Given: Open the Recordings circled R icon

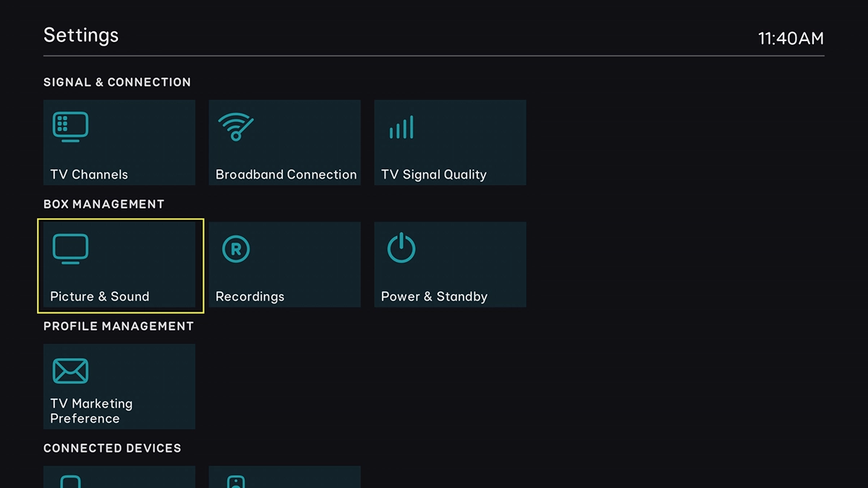Looking at the screenshot, I should (x=236, y=249).
